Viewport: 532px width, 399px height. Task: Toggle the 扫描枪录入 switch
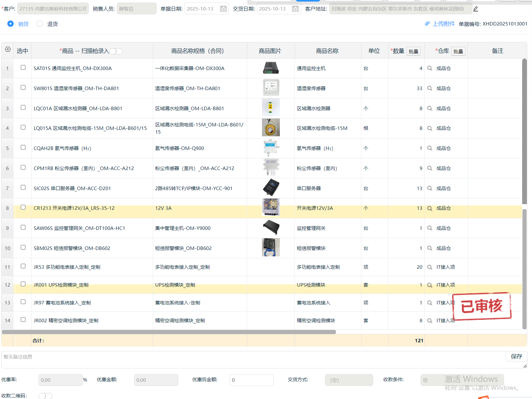click(116, 51)
